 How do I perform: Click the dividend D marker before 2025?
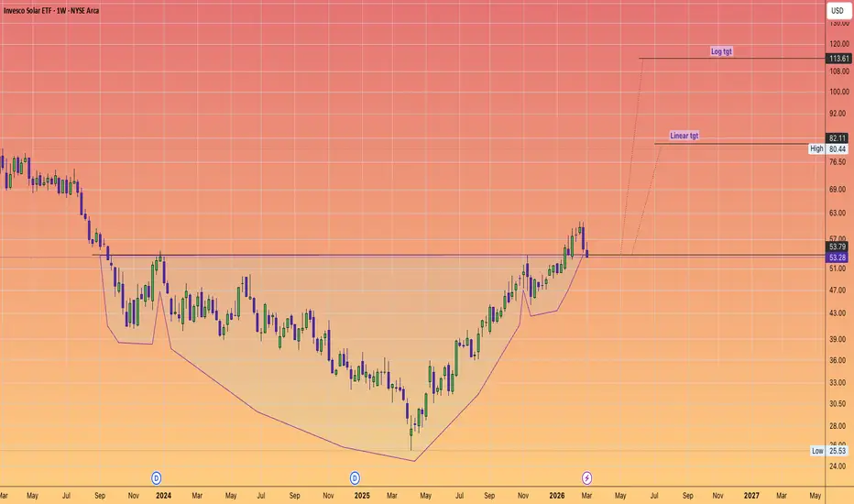pos(355,478)
